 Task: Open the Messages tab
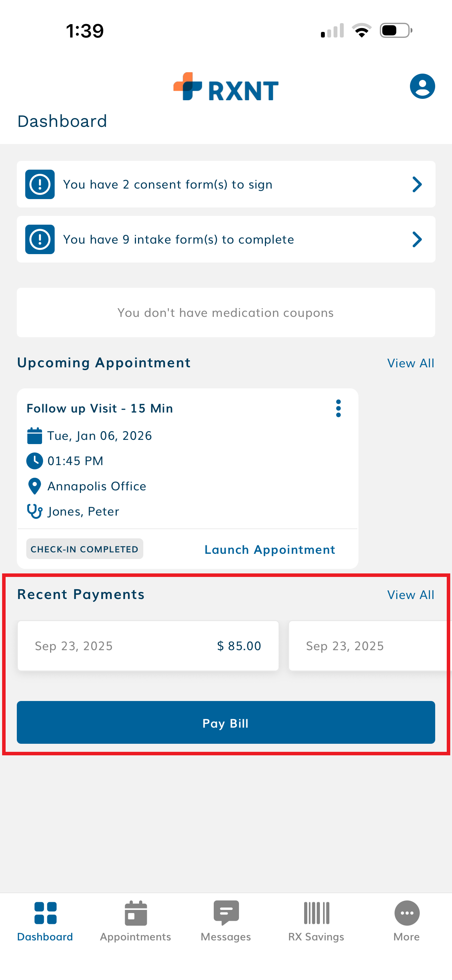click(x=226, y=920)
